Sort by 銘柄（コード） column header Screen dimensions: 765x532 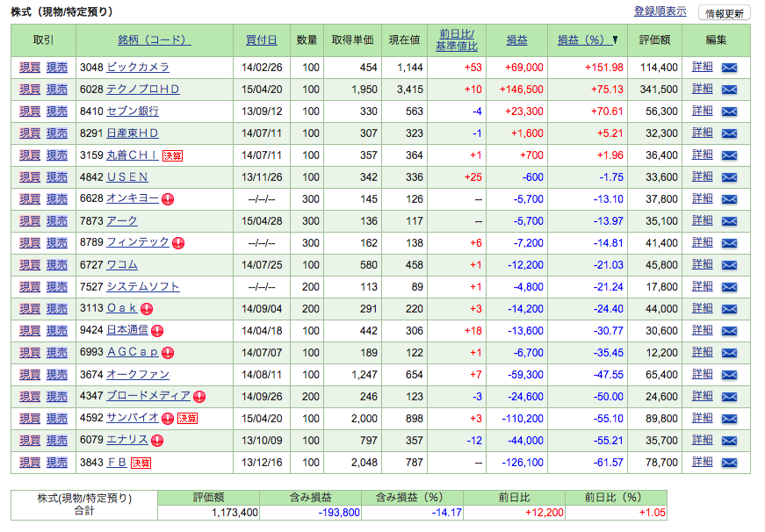[155, 40]
